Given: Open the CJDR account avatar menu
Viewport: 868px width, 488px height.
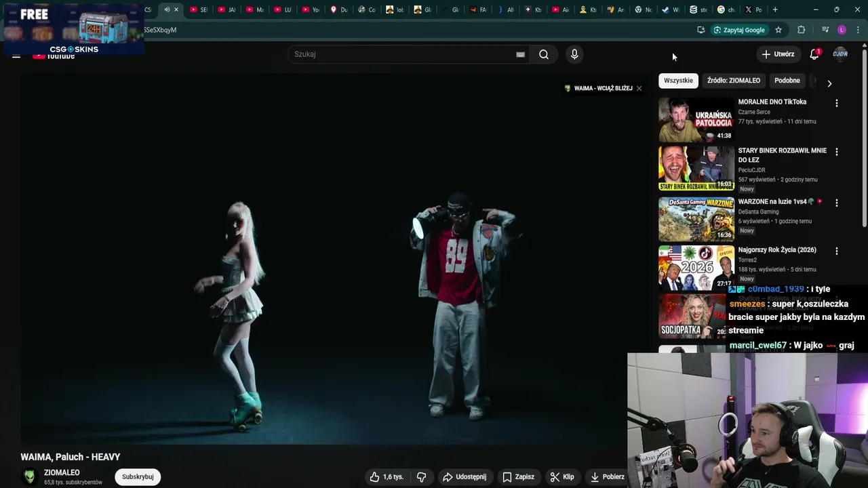Looking at the screenshot, I should (840, 54).
